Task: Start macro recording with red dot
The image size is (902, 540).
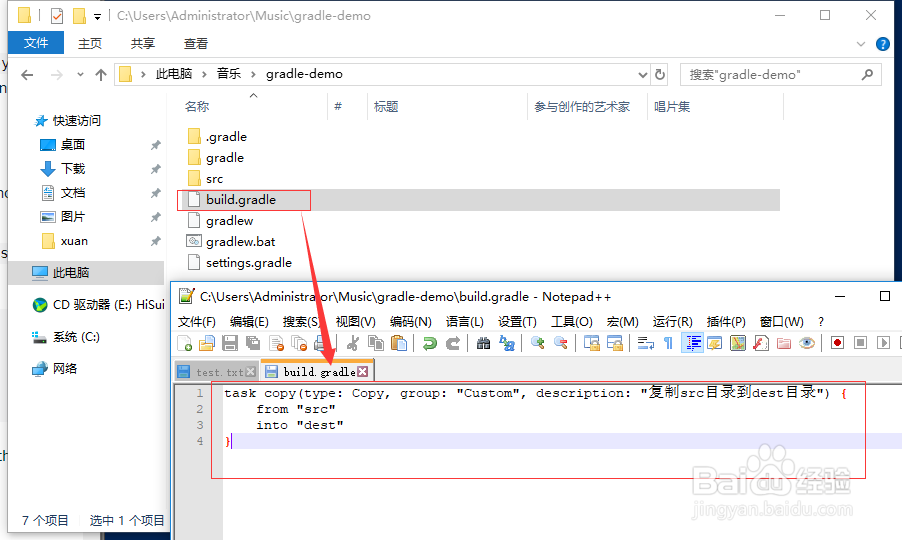Action: click(837, 343)
